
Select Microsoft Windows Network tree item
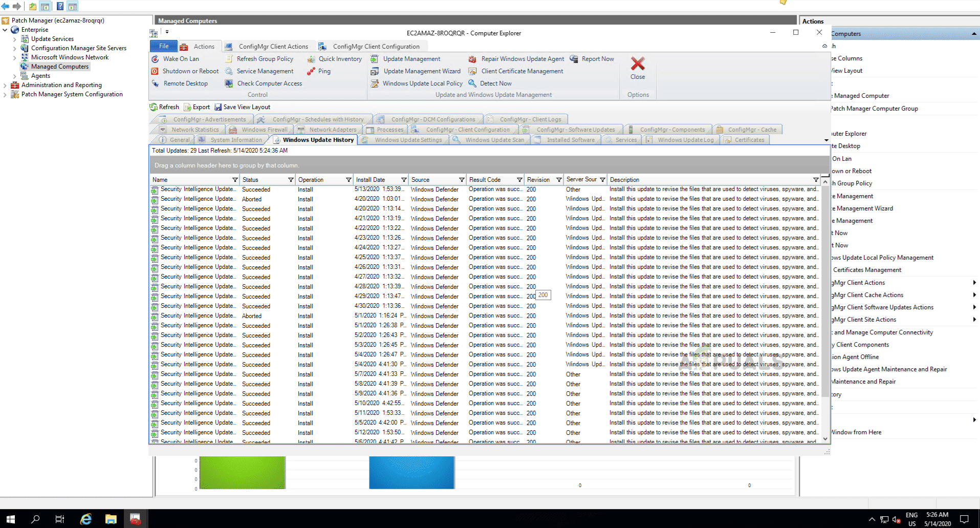[x=70, y=57]
